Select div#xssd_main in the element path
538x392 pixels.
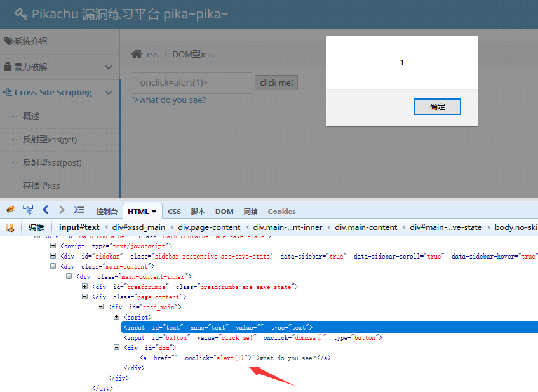click(x=138, y=227)
